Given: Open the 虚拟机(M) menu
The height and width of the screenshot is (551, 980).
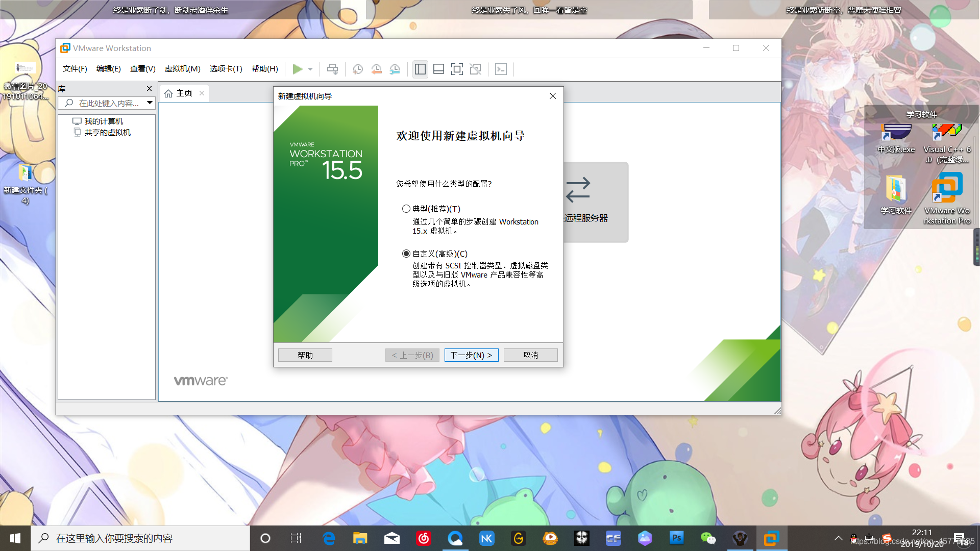Looking at the screenshot, I should click(182, 69).
